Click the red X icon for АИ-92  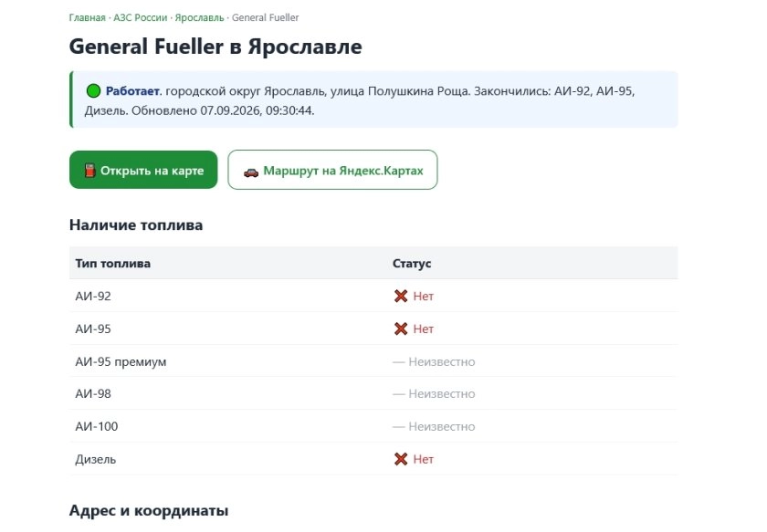tap(401, 296)
